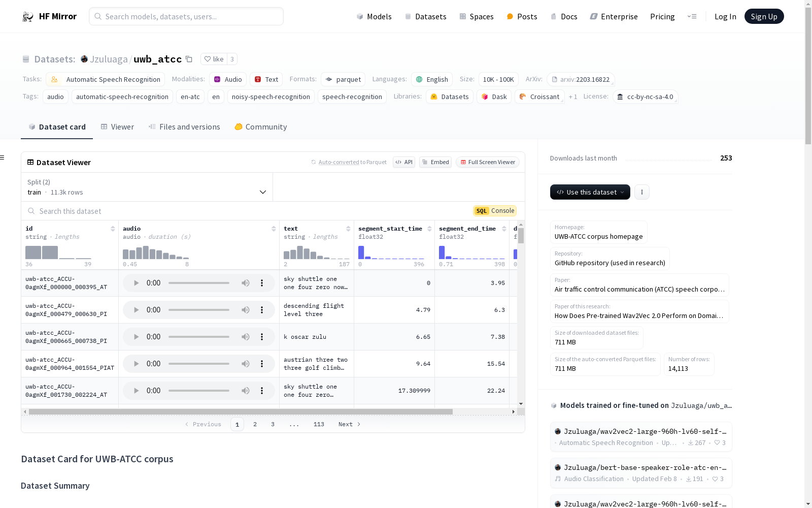Open the Community tab

(x=261, y=127)
